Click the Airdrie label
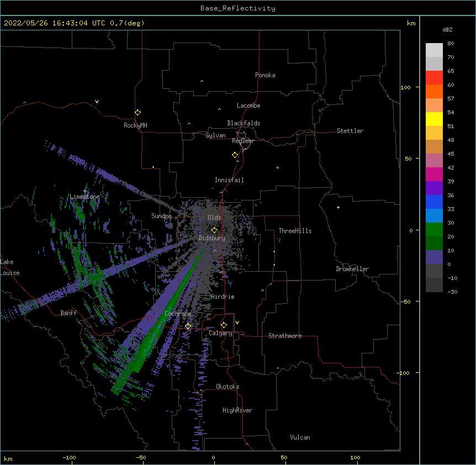Viewport: 476px width, 465px height. pos(223,297)
